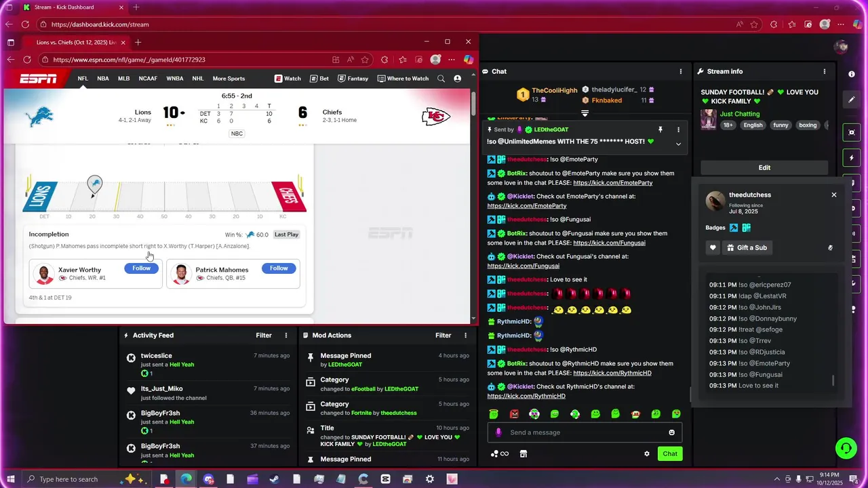Open kick.com/RythmicHD link from BotRix
The width and height of the screenshot is (868, 488).
612,373
